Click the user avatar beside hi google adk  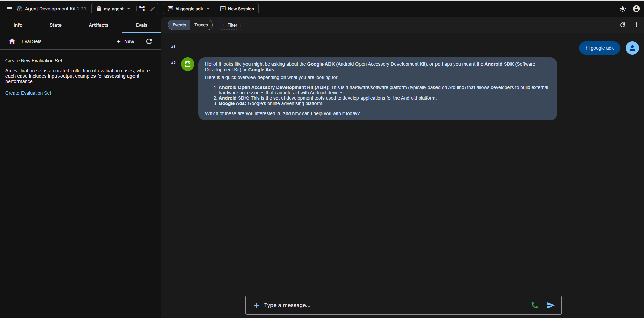(x=632, y=48)
